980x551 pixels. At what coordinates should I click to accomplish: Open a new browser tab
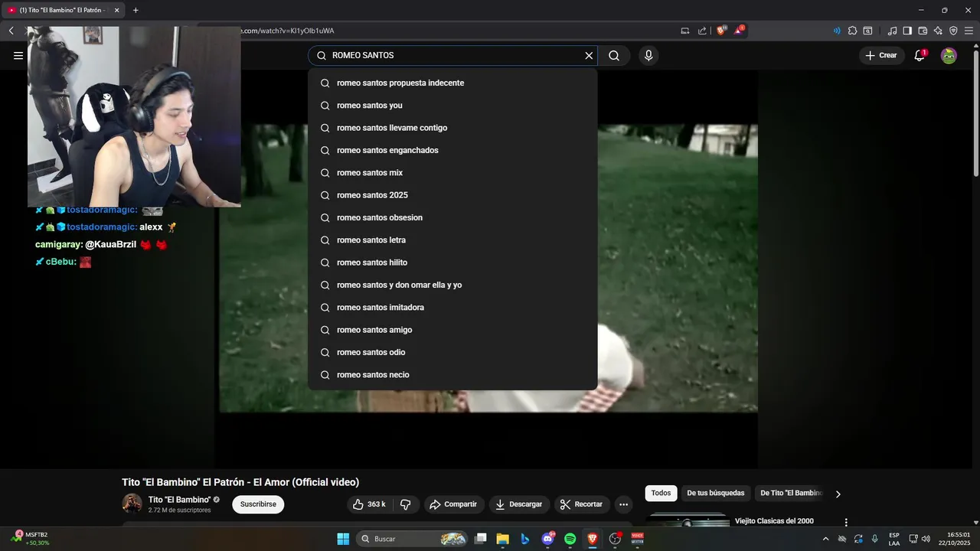click(136, 10)
